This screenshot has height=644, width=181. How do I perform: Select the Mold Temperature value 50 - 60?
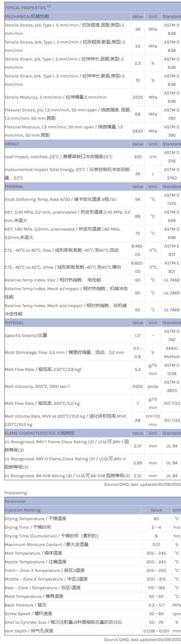click(x=156, y=596)
